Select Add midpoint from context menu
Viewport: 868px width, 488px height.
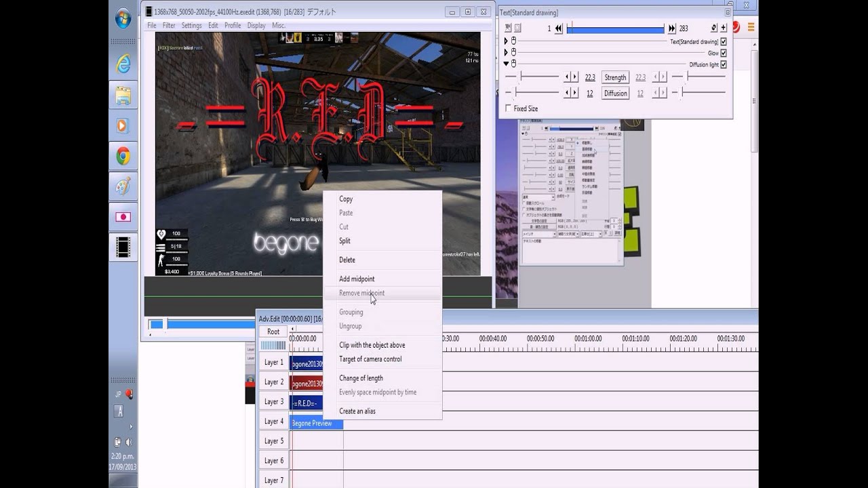click(382, 279)
